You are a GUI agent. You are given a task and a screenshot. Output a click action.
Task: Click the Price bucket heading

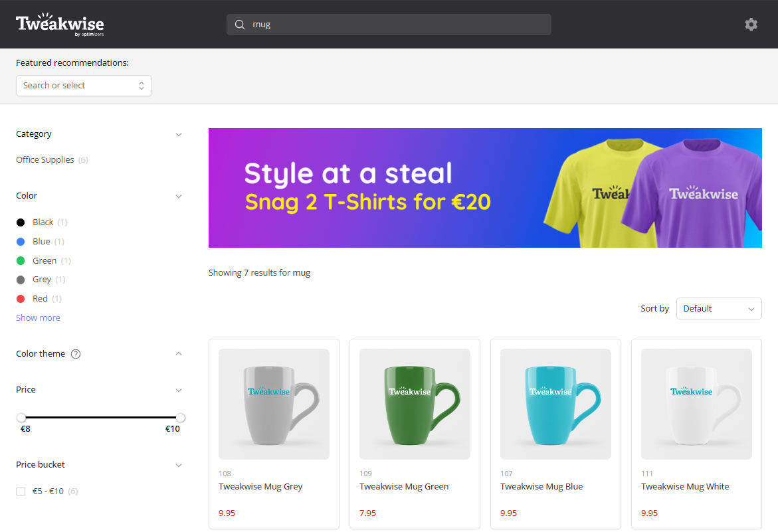pyautogui.click(x=40, y=464)
